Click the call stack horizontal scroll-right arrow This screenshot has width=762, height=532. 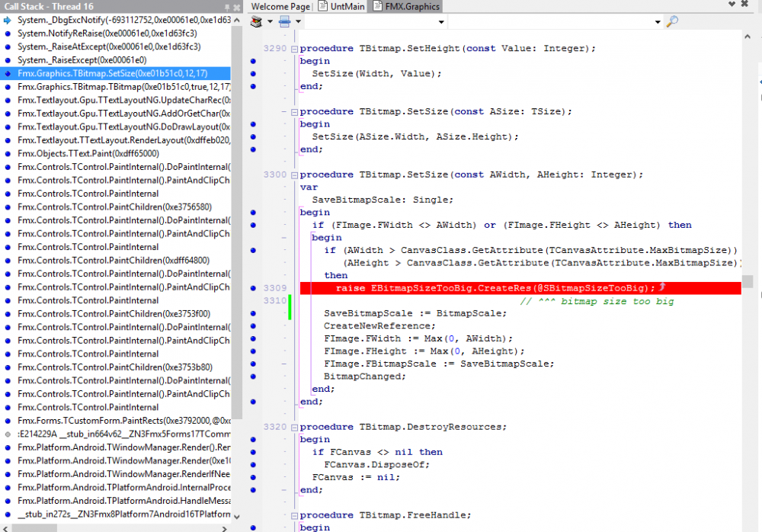pyautogui.click(x=224, y=528)
